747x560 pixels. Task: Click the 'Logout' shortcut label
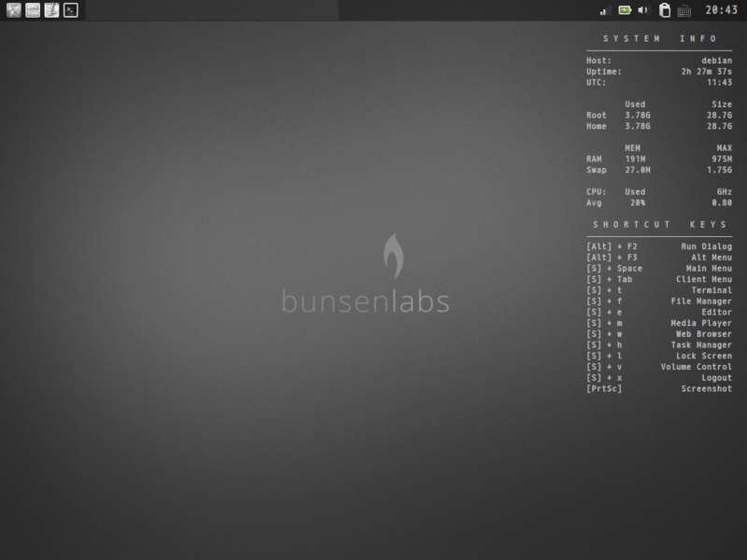pos(716,378)
